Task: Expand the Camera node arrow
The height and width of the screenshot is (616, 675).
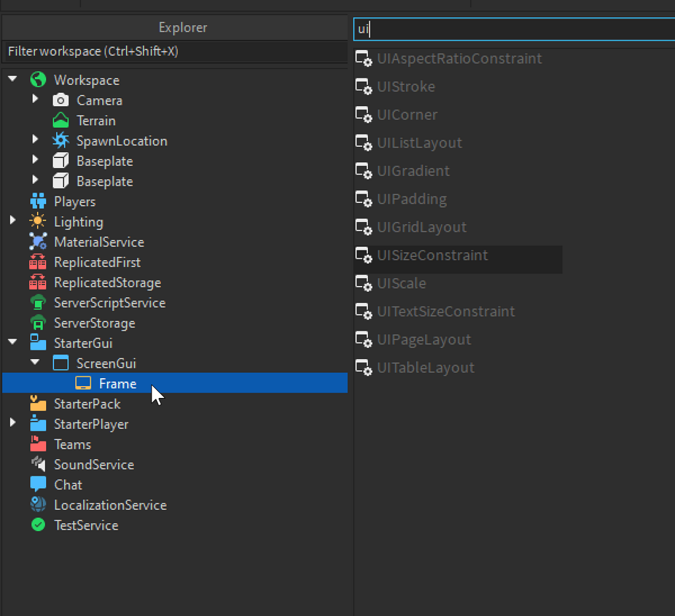Action: click(x=36, y=99)
